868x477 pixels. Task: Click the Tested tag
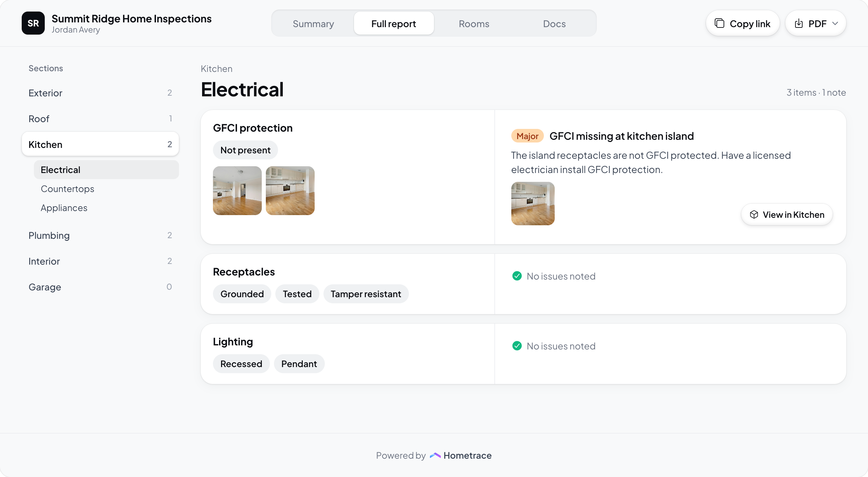[297, 294]
